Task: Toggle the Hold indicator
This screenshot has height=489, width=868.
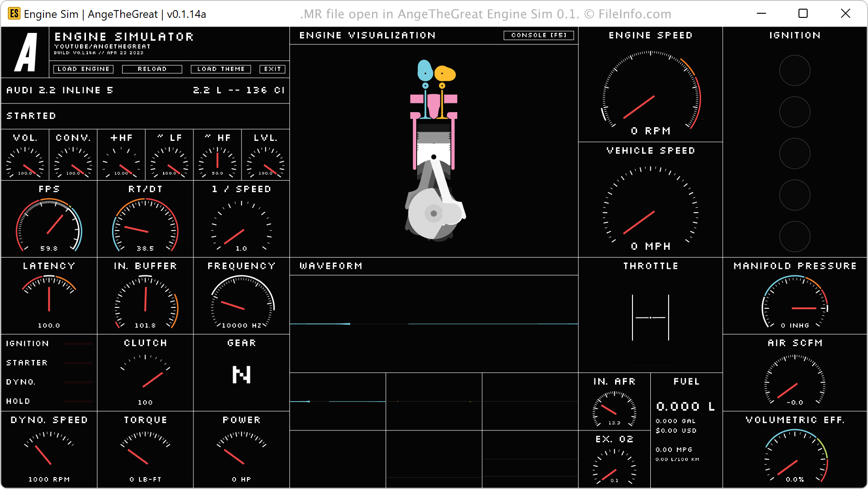Action: tap(78, 401)
